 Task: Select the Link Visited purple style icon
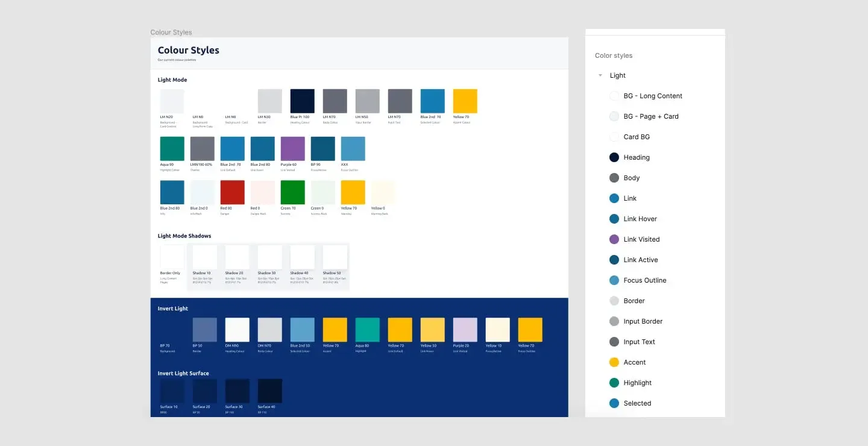(614, 239)
